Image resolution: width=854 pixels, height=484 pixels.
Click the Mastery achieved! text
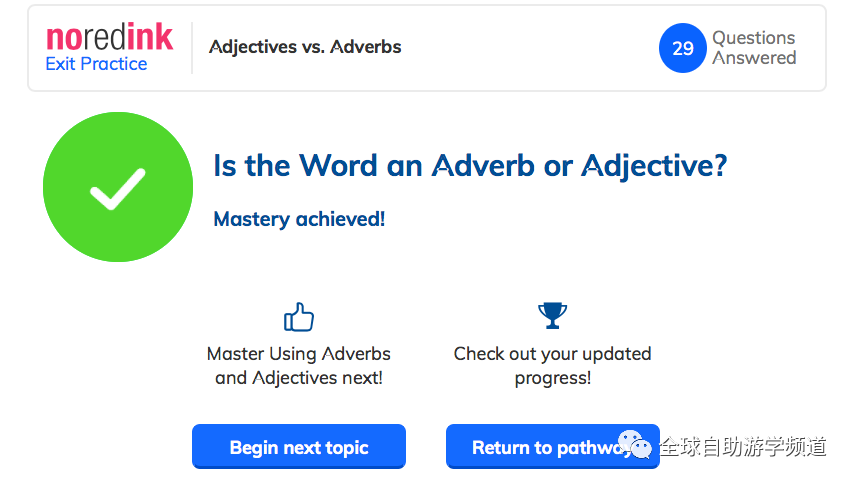click(299, 219)
